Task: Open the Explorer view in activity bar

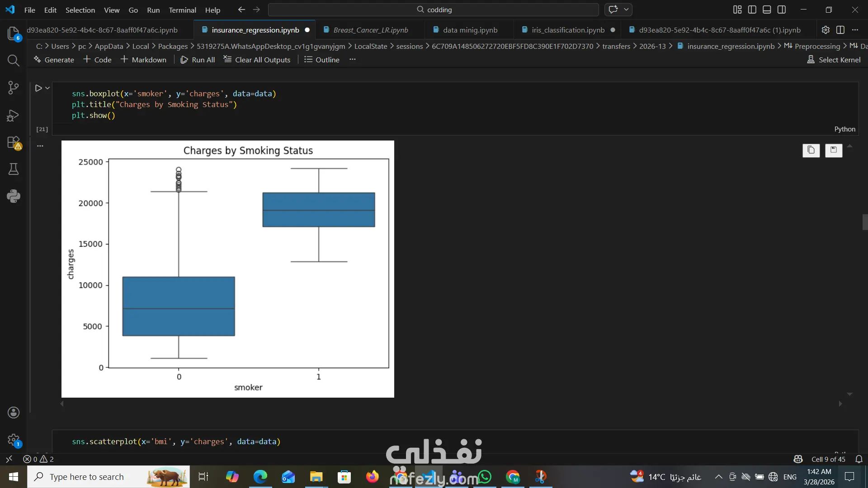Action: point(13,33)
